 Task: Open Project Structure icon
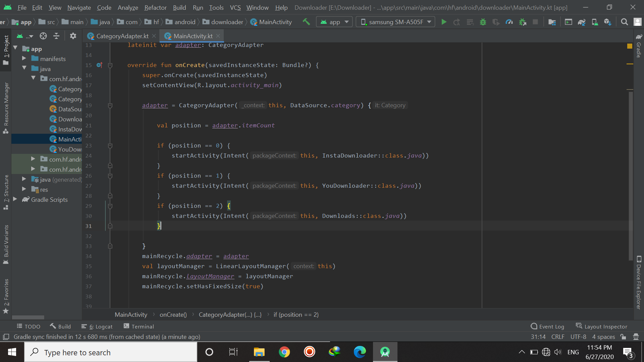point(552,22)
